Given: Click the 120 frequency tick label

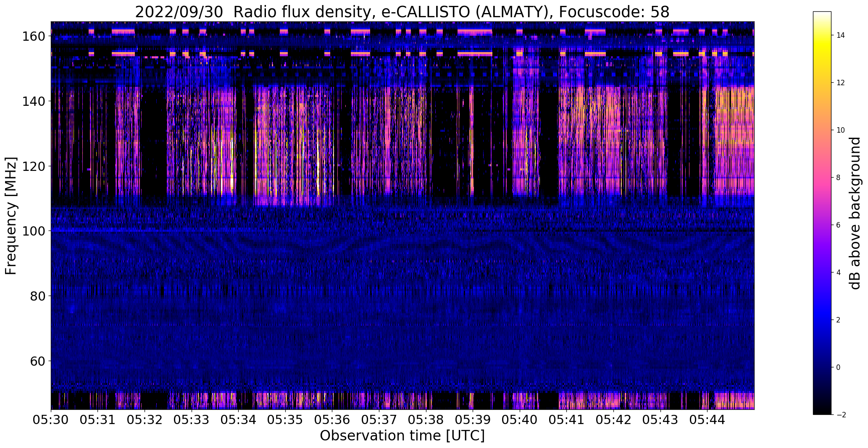Looking at the screenshot, I should [34, 166].
